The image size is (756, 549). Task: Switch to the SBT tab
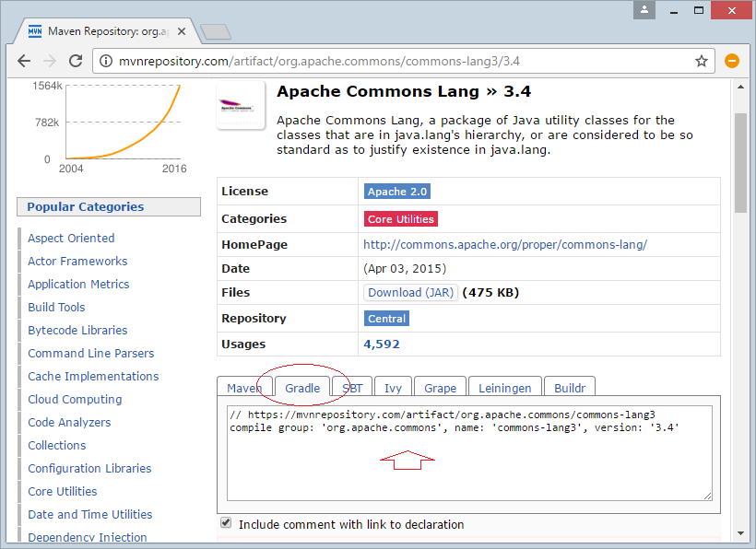[352, 388]
